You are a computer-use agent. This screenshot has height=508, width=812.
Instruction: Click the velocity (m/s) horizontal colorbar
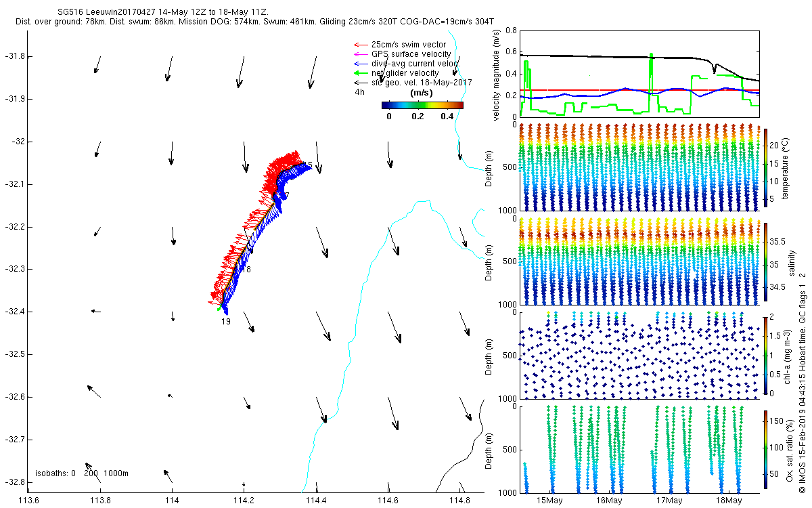pos(422,105)
